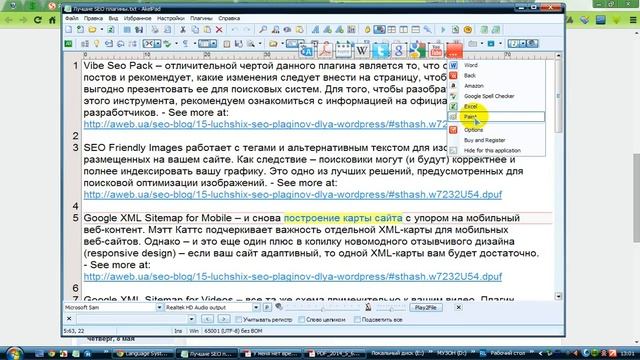Click the Wikipedia W icon
Image resolution: width=640 pixels, height=360 pixels.
click(x=362, y=51)
